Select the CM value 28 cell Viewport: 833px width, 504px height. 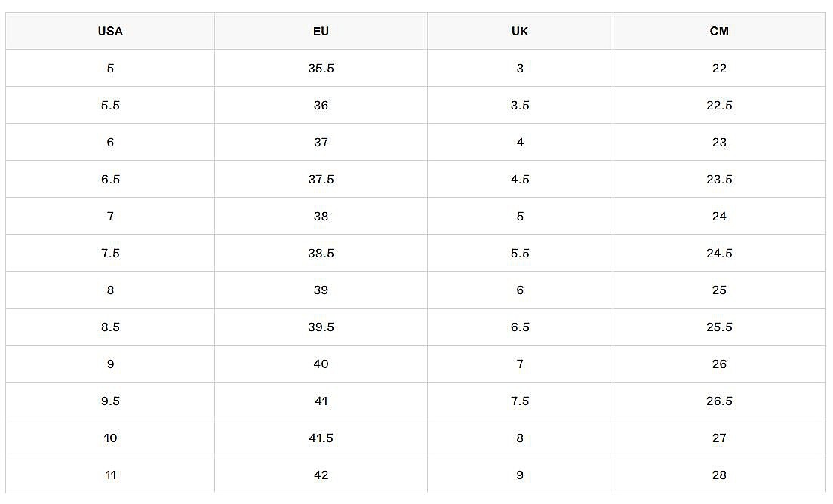point(719,475)
